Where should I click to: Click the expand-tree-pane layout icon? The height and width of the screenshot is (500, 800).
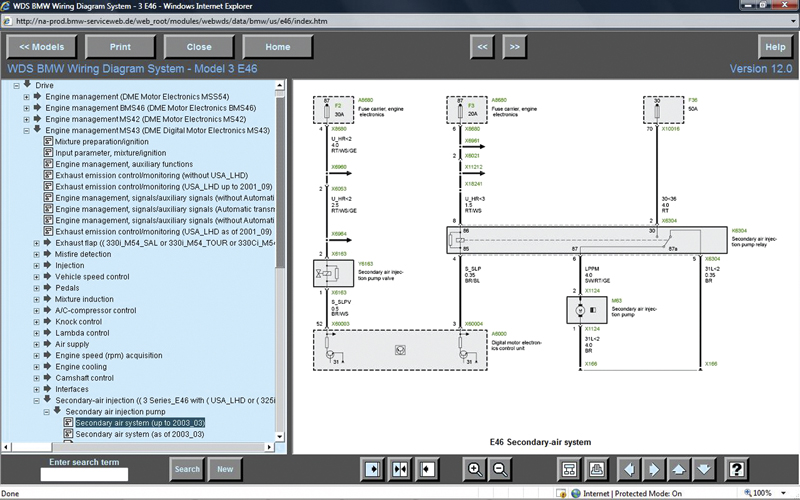pyautogui.click(x=373, y=469)
